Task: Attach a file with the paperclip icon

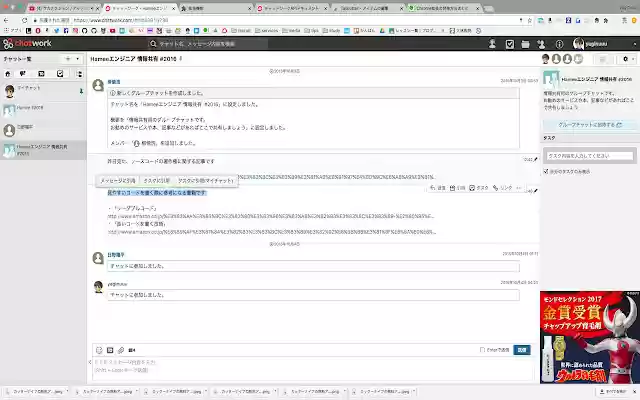Action: (121, 350)
